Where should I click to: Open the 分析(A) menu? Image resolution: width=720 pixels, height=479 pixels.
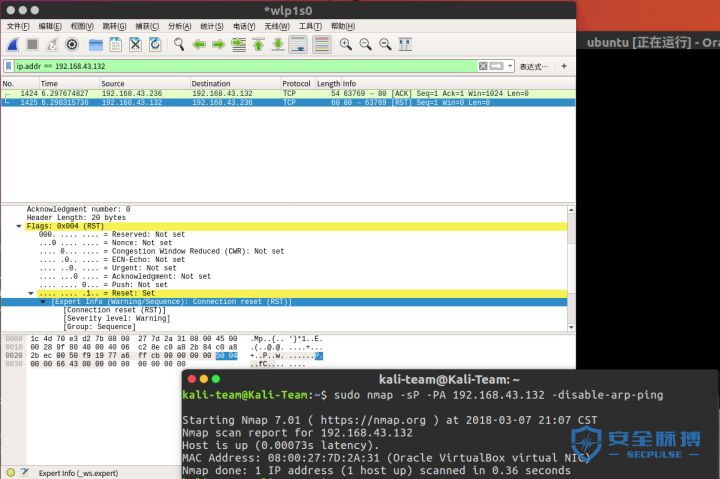tap(180, 26)
